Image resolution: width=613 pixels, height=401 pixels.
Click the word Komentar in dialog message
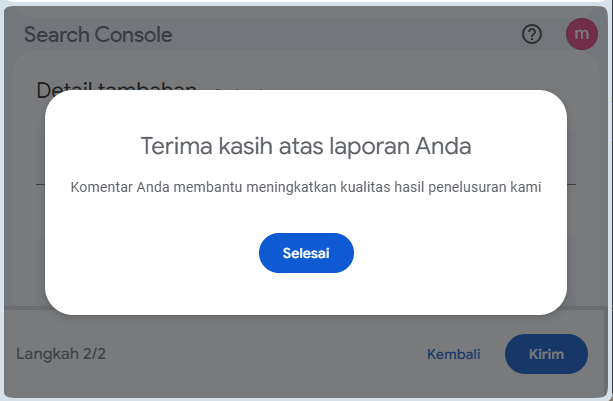[x=101, y=188]
